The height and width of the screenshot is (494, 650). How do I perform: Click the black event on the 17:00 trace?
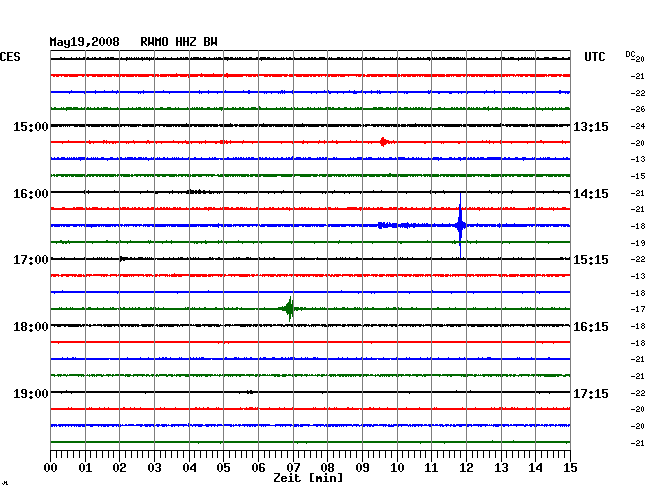pyautogui.click(x=123, y=259)
